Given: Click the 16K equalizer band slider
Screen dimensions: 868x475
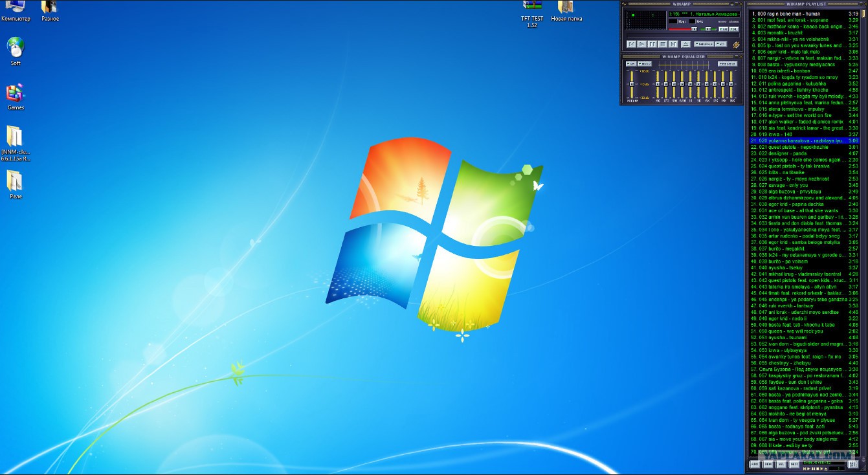Looking at the screenshot, I should [x=731, y=85].
